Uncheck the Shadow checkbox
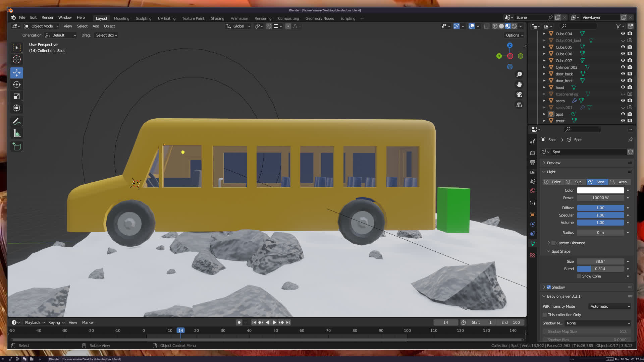This screenshot has width=644, height=362. pos(549,287)
